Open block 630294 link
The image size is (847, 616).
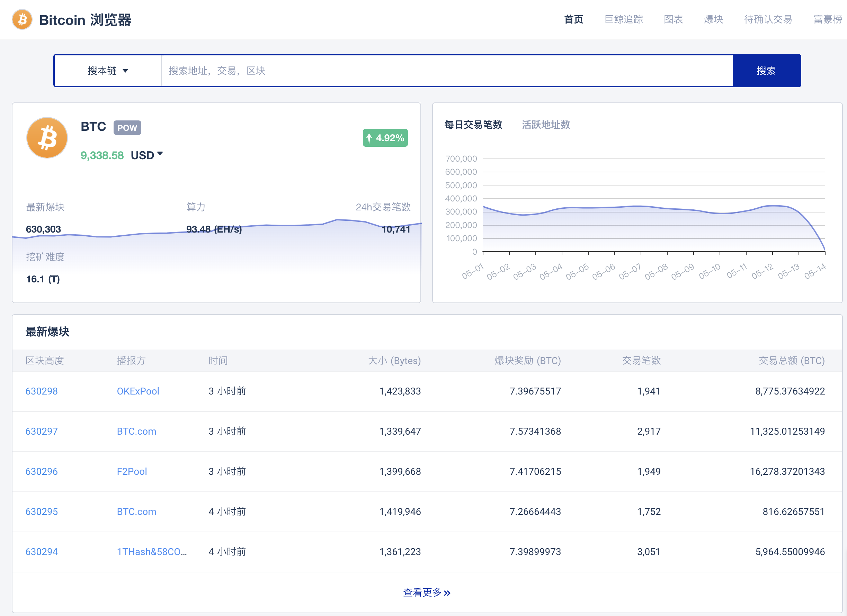pyautogui.click(x=42, y=551)
